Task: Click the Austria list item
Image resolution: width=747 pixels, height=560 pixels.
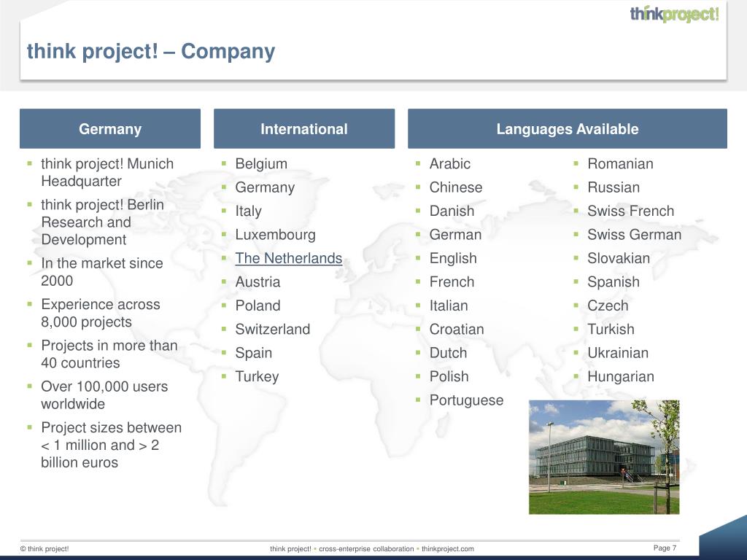Action: click(258, 282)
